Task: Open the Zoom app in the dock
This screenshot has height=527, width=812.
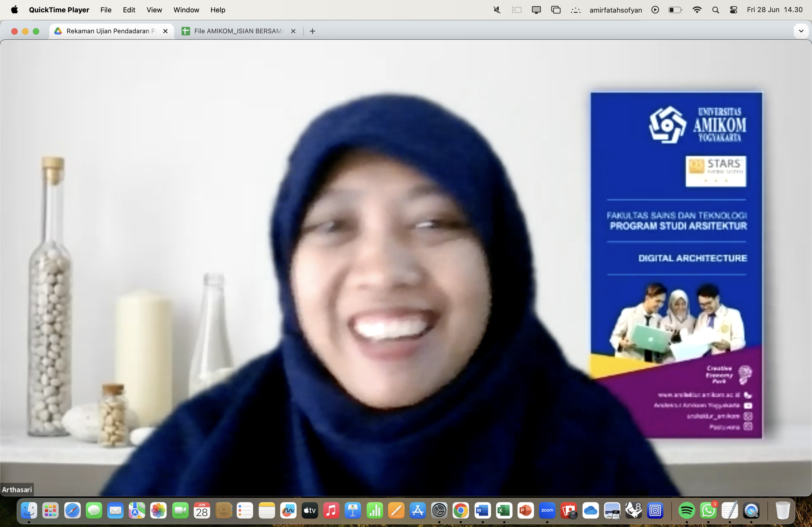Action: (547, 510)
